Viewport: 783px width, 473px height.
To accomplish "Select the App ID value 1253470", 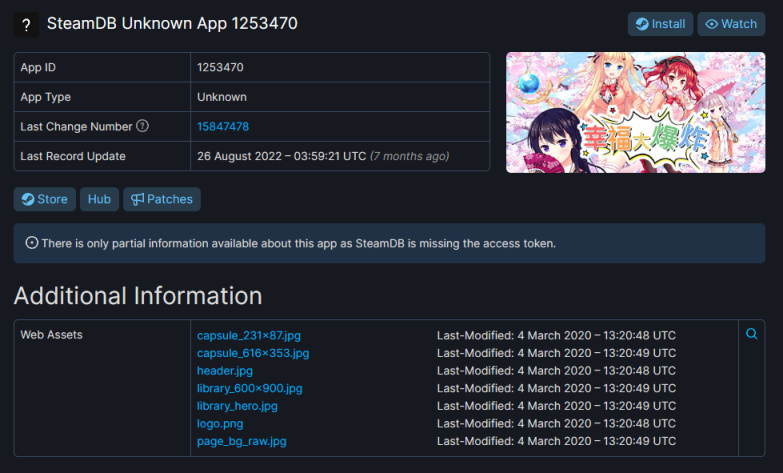I will (x=220, y=67).
